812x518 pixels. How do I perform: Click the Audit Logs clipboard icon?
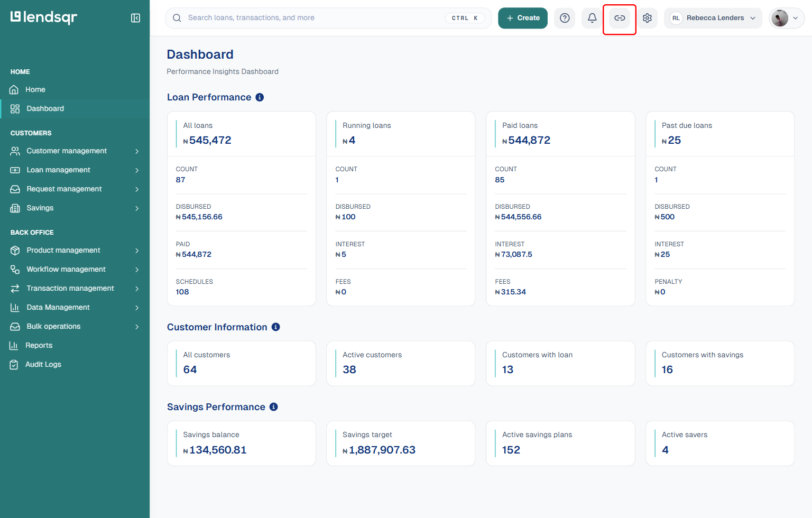[x=14, y=365]
